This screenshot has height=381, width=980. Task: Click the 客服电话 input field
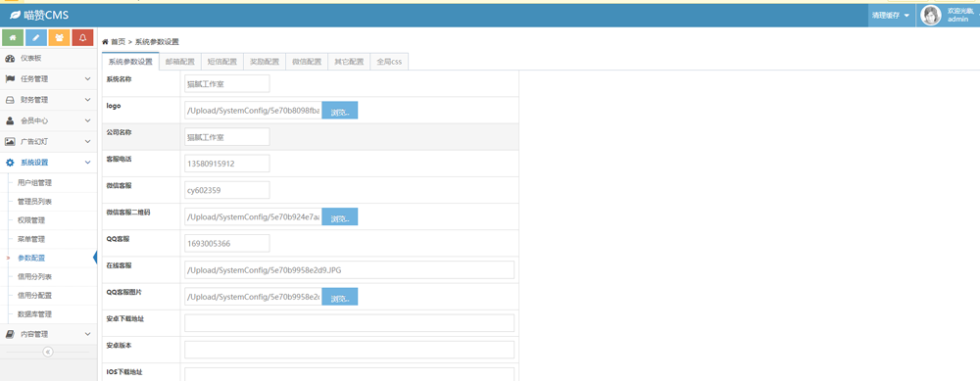tap(227, 164)
